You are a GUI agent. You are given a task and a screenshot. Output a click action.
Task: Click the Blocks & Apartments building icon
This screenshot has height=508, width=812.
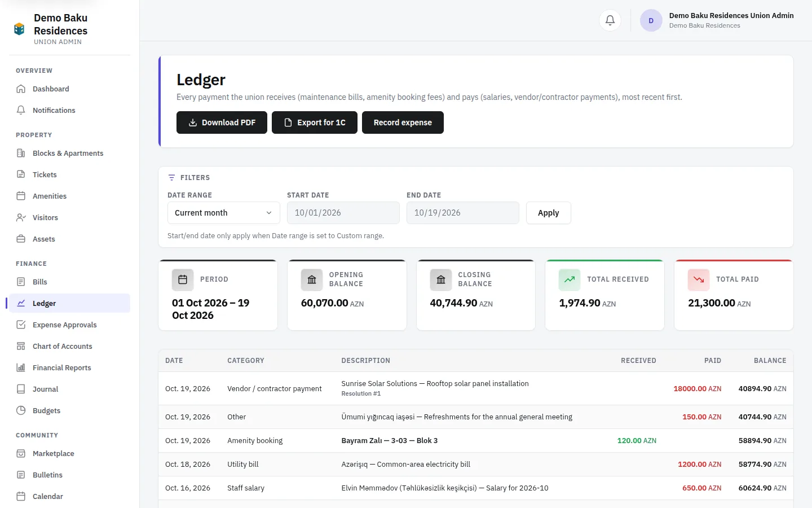click(x=21, y=153)
